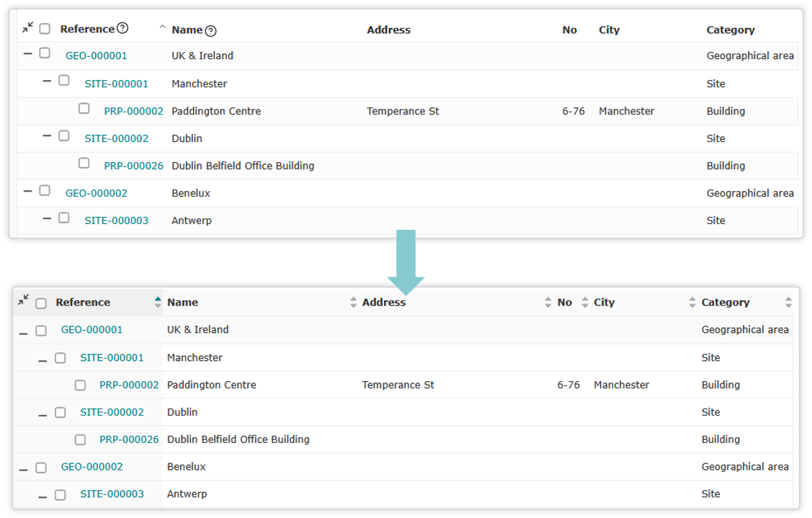This screenshot has width=812, height=518.
Task: Click Address column header in top table
Action: (x=388, y=30)
